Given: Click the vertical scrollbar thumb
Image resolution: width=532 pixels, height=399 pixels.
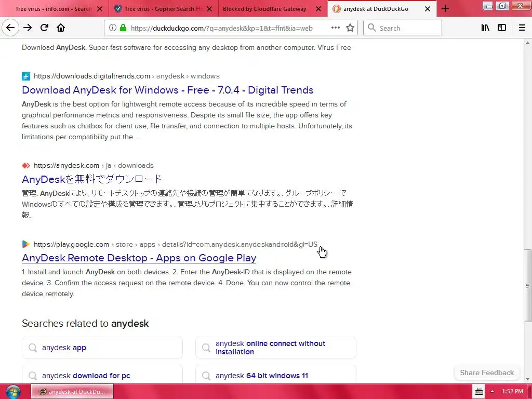Looking at the screenshot, I should 527,286.
